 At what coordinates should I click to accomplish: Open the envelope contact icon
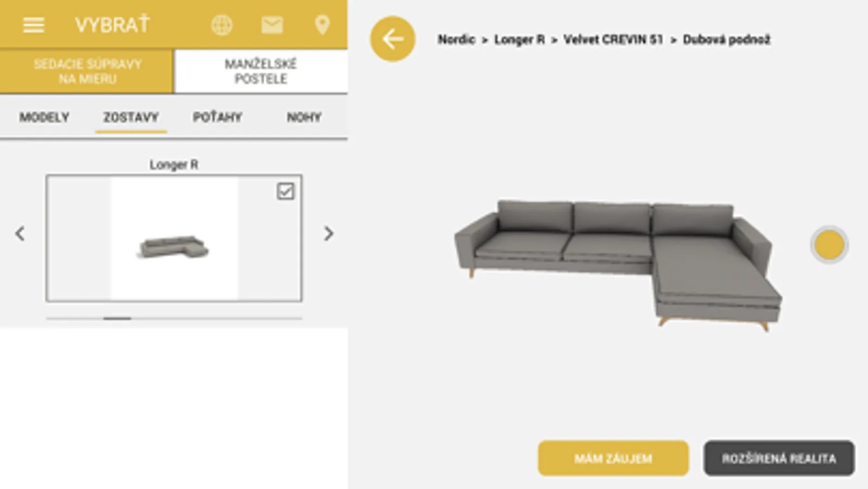[x=271, y=25]
